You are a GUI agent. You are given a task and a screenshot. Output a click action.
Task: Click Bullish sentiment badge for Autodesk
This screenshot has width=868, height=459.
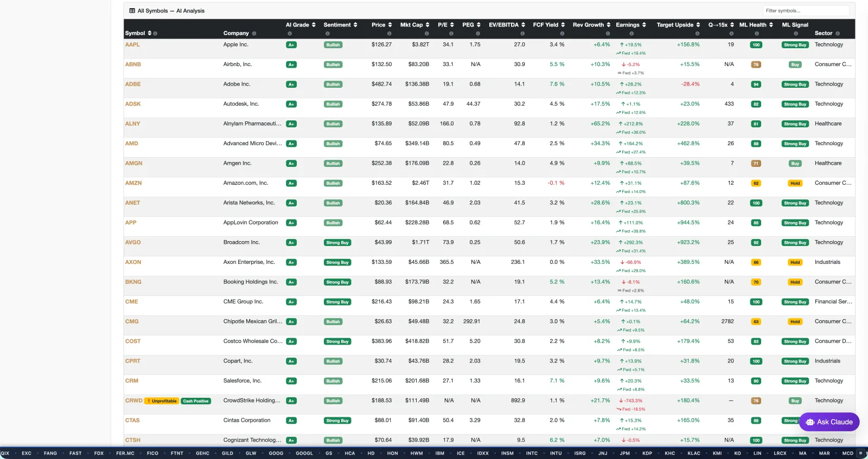click(x=333, y=104)
